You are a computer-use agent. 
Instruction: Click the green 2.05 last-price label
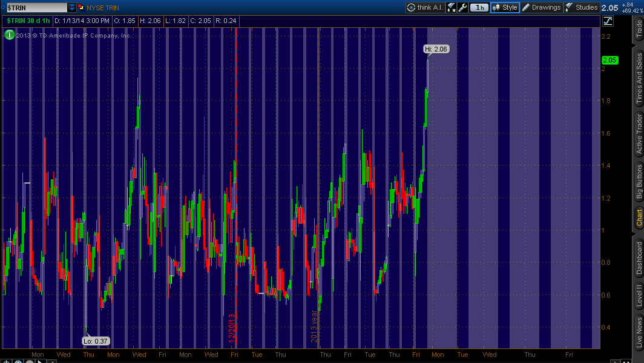609,60
